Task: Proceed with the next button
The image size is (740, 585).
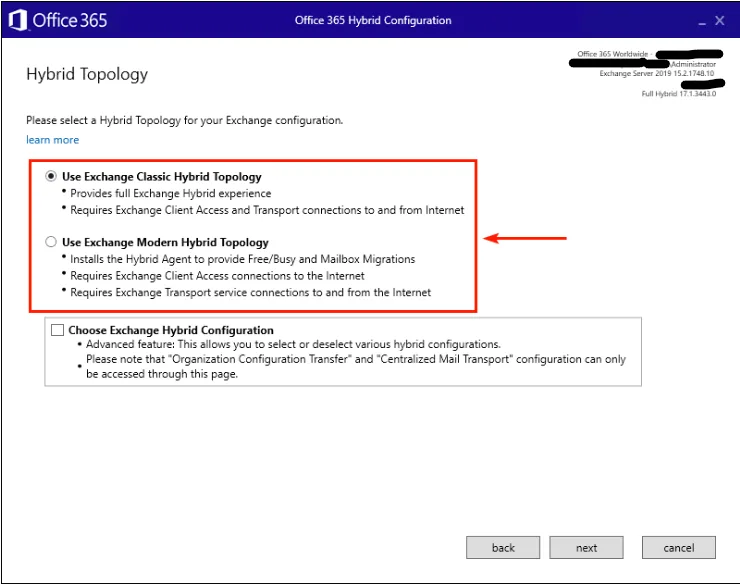Action: pyautogui.click(x=586, y=547)
